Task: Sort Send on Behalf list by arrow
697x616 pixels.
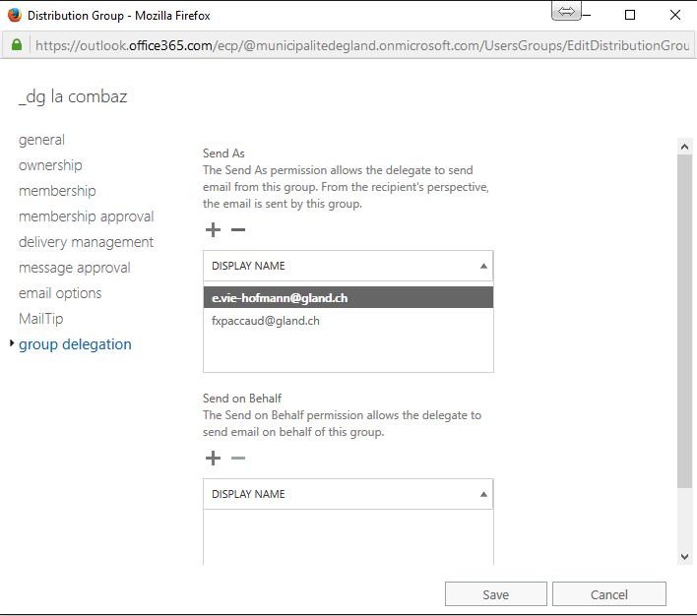Action: 483,494
